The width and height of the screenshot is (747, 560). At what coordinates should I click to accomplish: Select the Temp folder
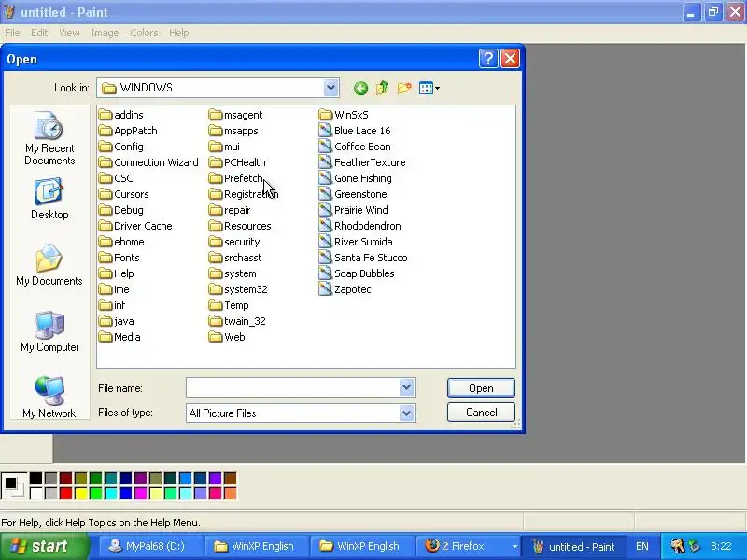click(229, 305)
